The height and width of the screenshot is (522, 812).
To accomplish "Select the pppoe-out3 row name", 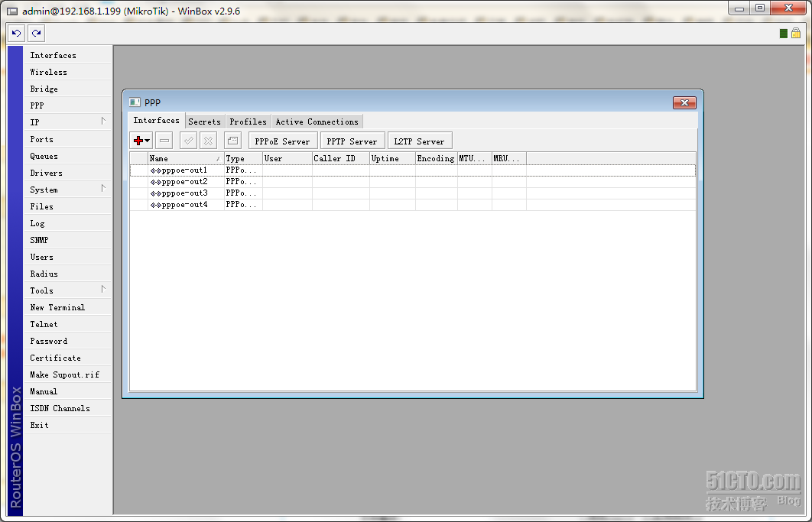I will 184,193.
